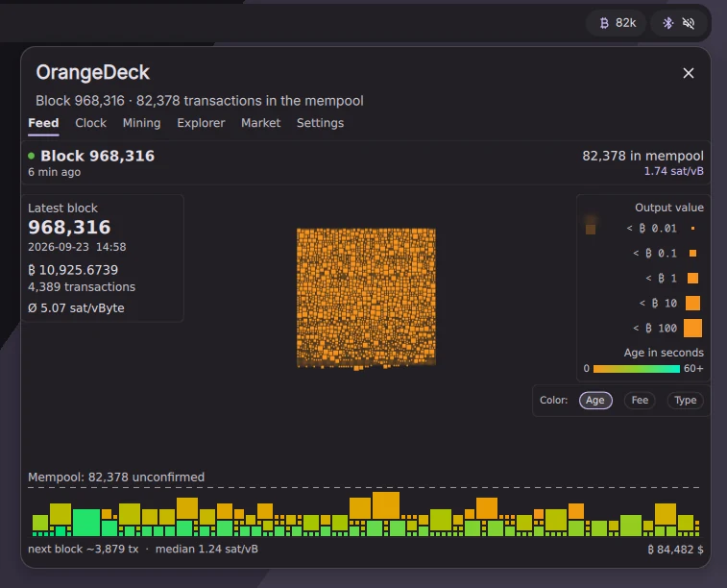The height and width of the screenshot is (588, 727).
Task: Close the OrangeDeck panel
Action: 689,73
